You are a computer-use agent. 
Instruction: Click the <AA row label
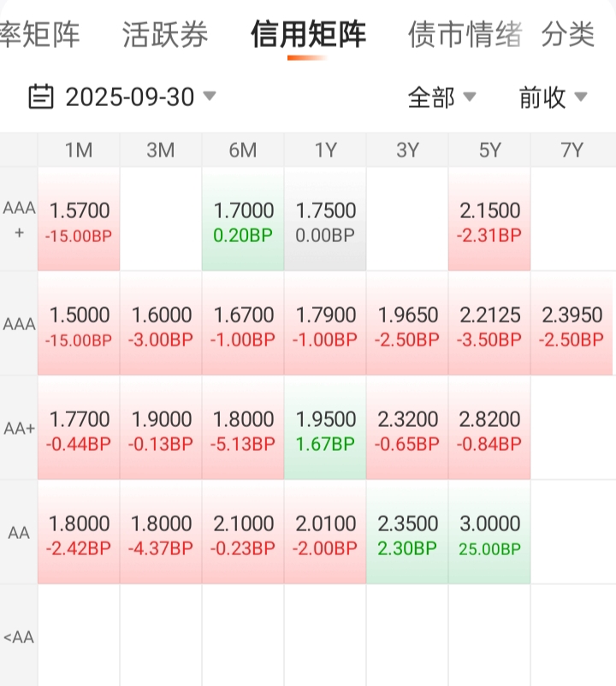pos(19,637)
